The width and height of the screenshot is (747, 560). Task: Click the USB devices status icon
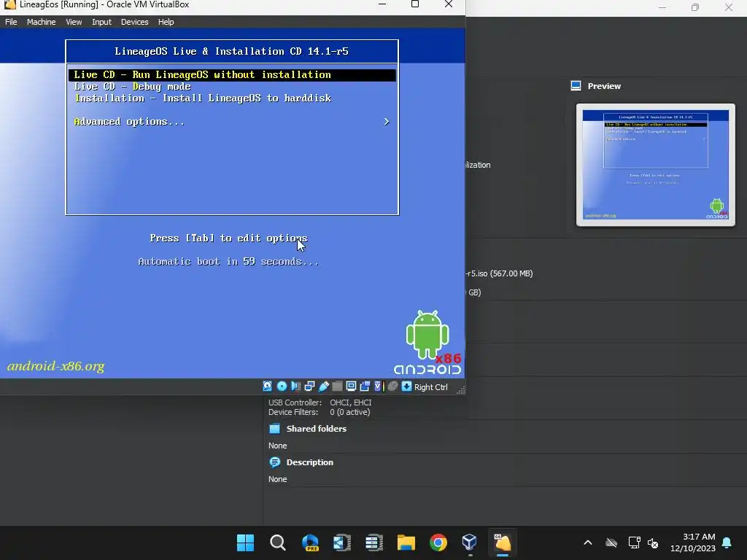coord(324,386)
